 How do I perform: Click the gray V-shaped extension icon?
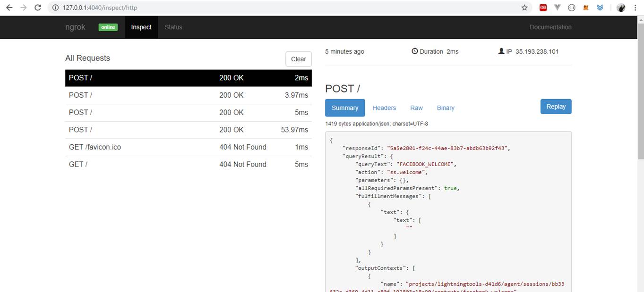pyautogui.click(x=558, y=8)
